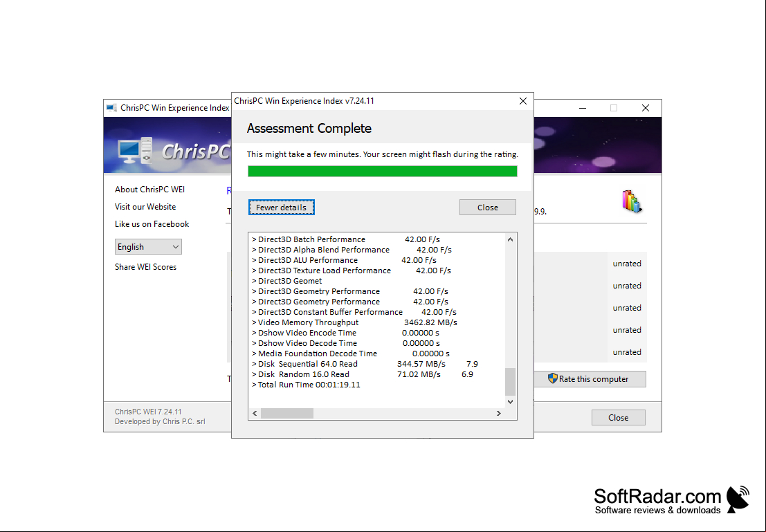766x532 pixels.
Task: Click the shield icon on Rate this computer
Action: tap(552, 378)
